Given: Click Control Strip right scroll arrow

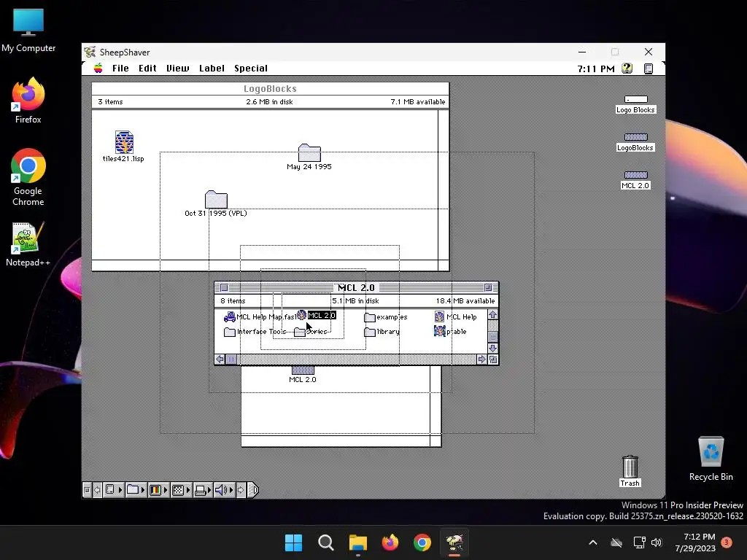Looking at the screenshot, I should (x=241, y=489).
